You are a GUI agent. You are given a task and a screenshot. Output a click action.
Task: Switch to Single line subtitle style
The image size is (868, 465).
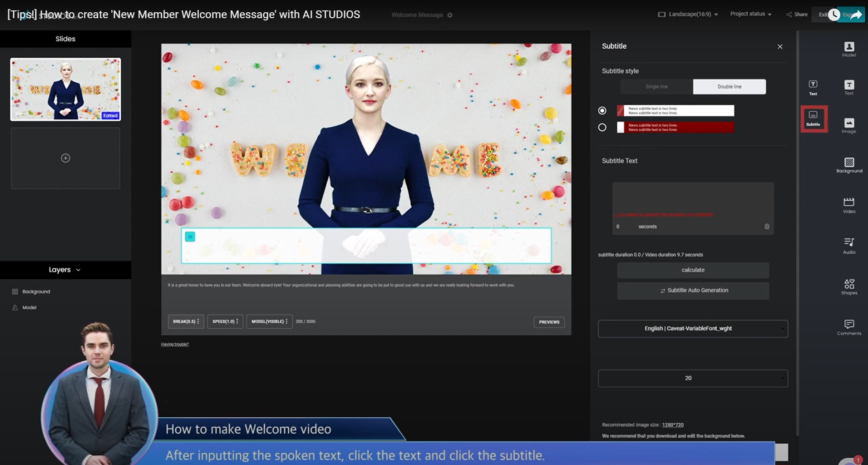pos(656,87)
